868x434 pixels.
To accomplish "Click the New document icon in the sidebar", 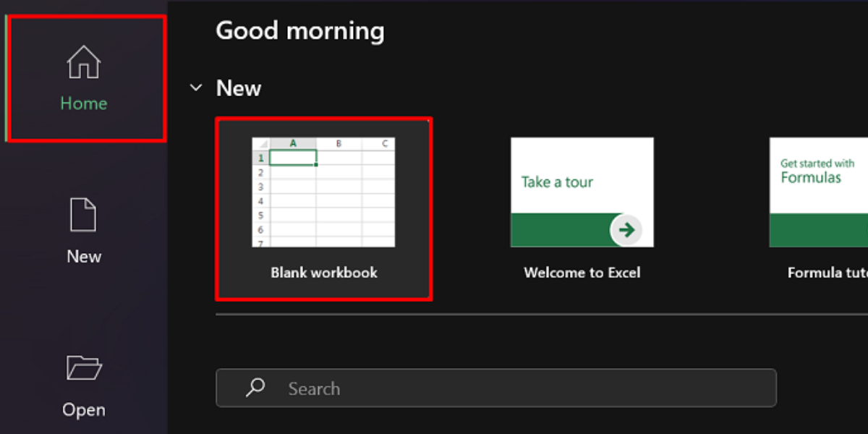I will pos(83,214).
